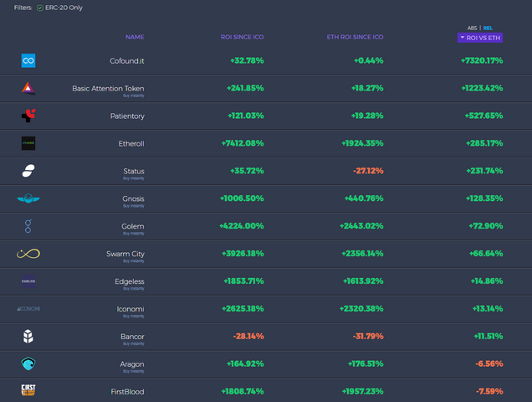The image size is (532, 402).
Task: Open the Patientory name link
Action: [x=127, y=116]
